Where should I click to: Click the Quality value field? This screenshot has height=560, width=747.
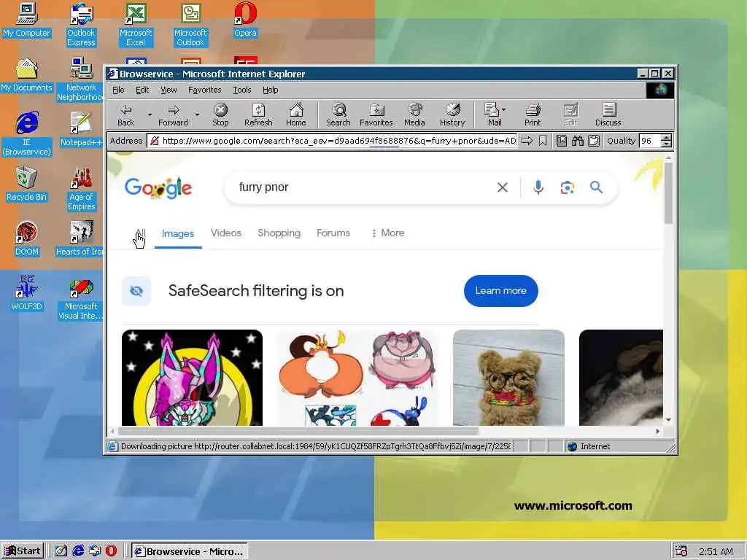point(650,141)
